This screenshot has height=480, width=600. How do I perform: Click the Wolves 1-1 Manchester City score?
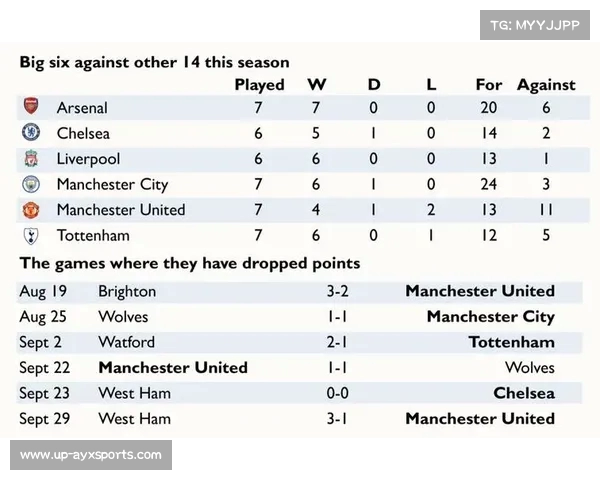(x=337, y=317)
